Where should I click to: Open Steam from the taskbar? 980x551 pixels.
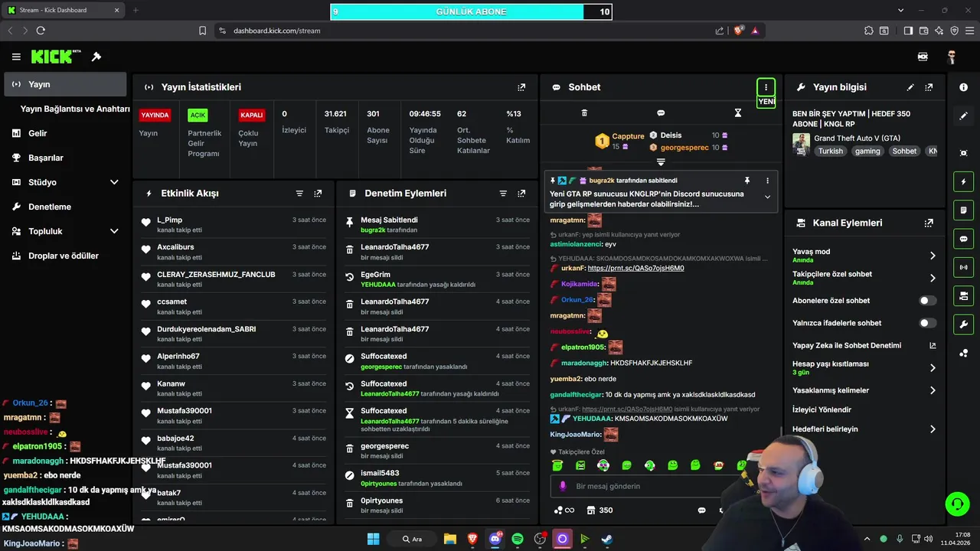coord(606,539)
